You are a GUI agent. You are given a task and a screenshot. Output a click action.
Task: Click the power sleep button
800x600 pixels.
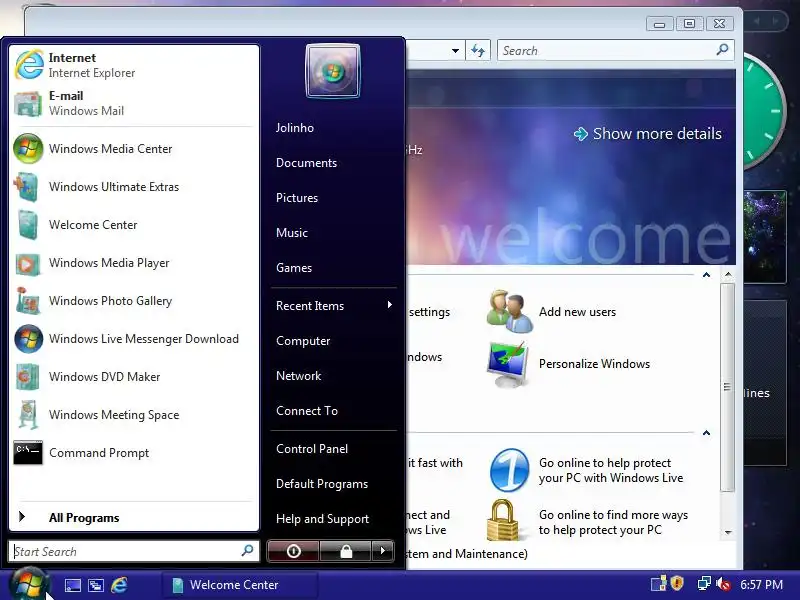coord(293,551)
